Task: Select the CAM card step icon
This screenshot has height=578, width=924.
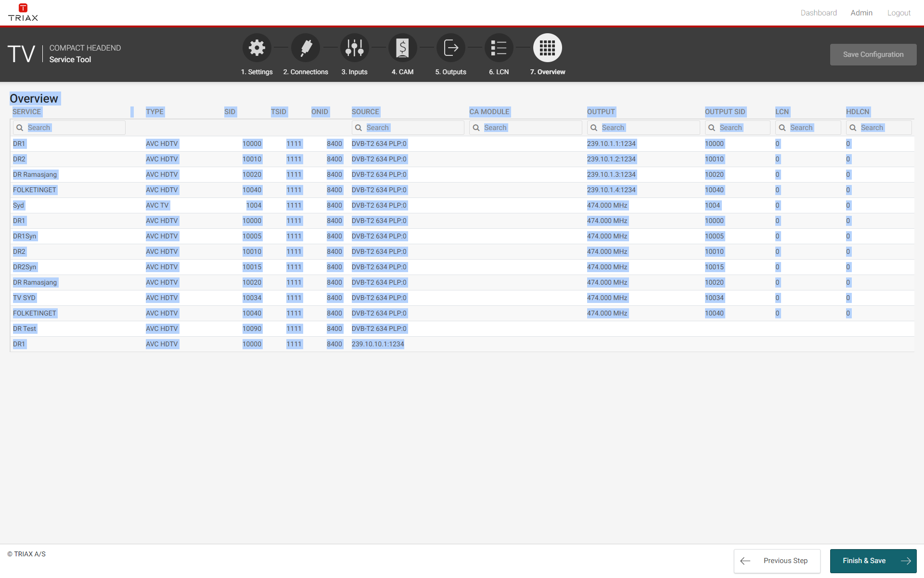Action: click(402, 48)
